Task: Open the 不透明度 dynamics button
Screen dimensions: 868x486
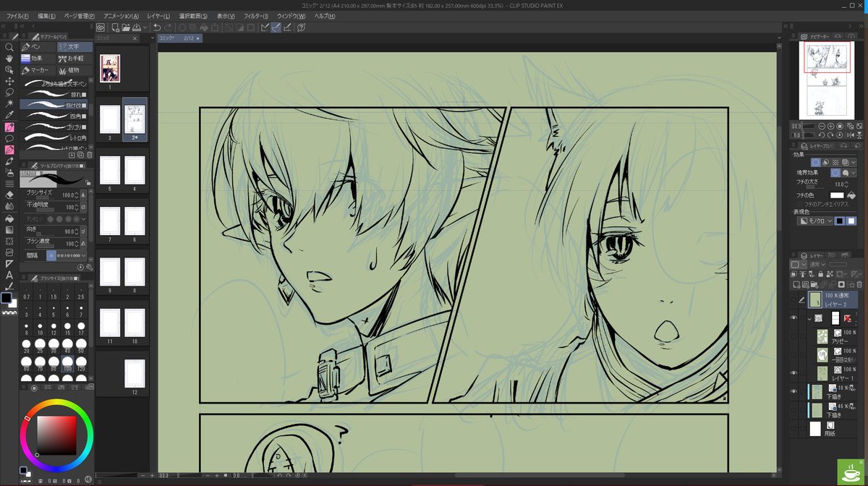Action: click(x=84, y=208)
